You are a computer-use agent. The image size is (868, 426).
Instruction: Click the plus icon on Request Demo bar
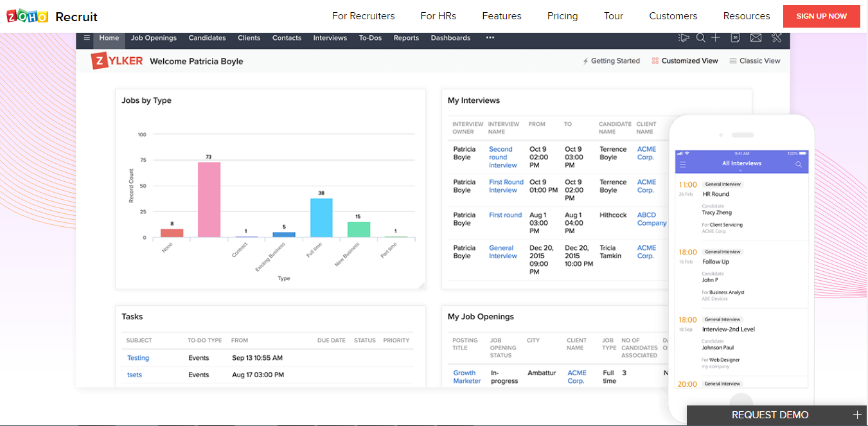click(856, 415)
